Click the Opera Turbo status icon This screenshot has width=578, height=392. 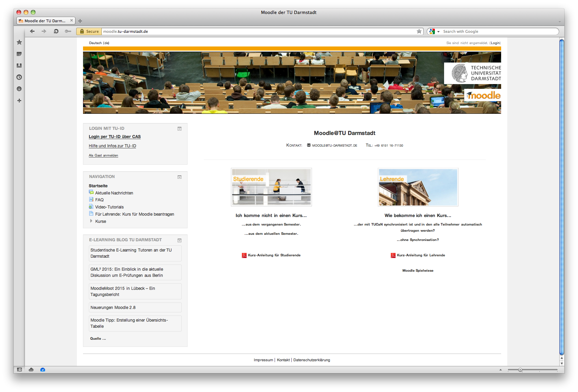(43, 369)
